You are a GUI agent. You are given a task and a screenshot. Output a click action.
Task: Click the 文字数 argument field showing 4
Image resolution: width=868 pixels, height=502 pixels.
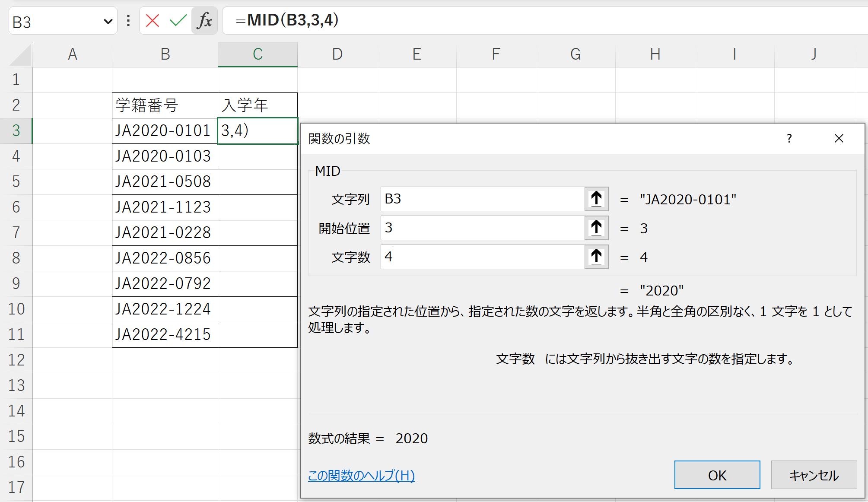coord(480,257)
